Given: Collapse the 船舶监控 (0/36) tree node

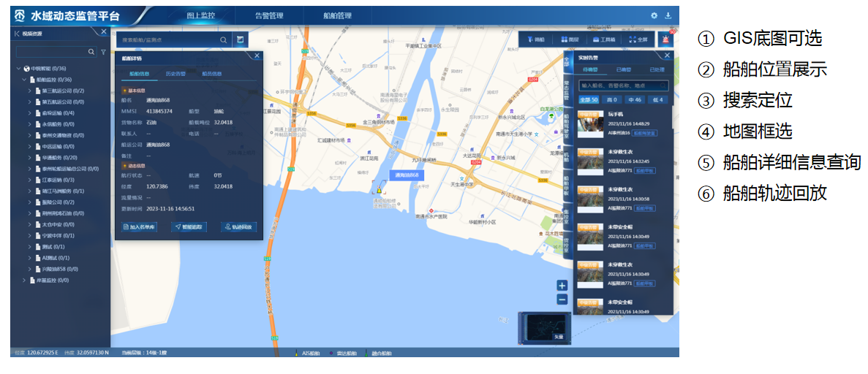Looking at the screenshot, I should click(x=23, y=80).
